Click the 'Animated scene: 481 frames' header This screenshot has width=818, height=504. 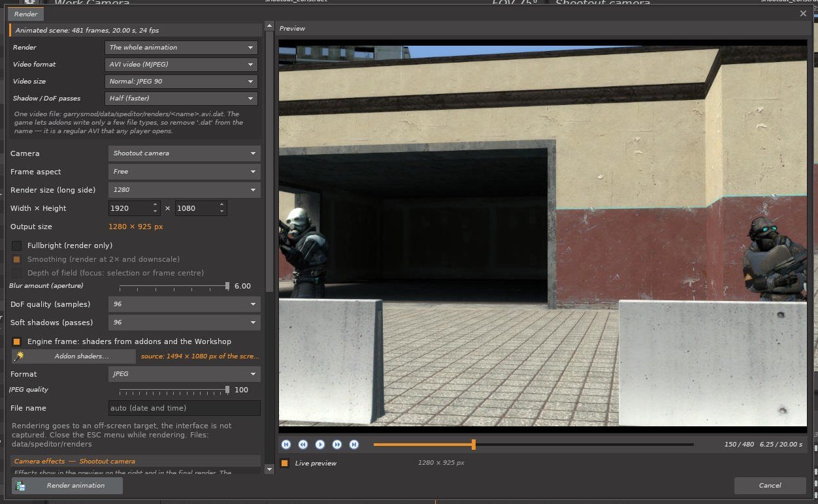(x=135, y=30)
